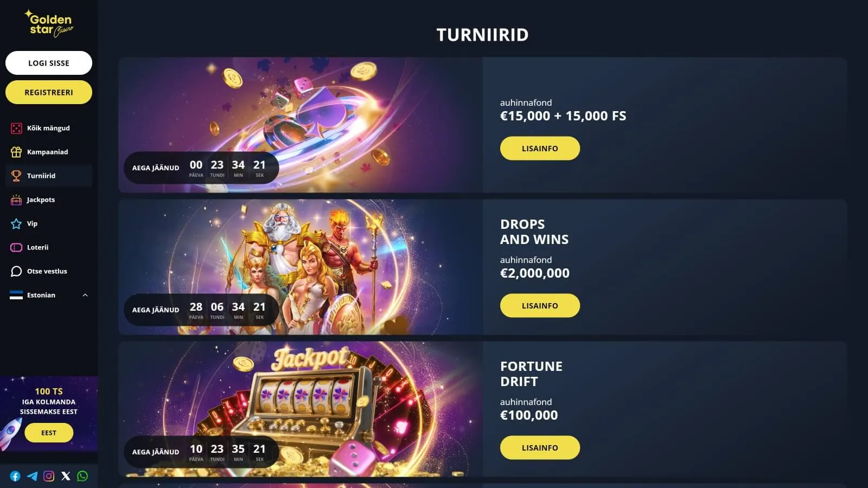This screenshot has height=488, width=868.
Task: Click the star icon beside Vip
Action: pyautogui.click(x=16, y=223)
